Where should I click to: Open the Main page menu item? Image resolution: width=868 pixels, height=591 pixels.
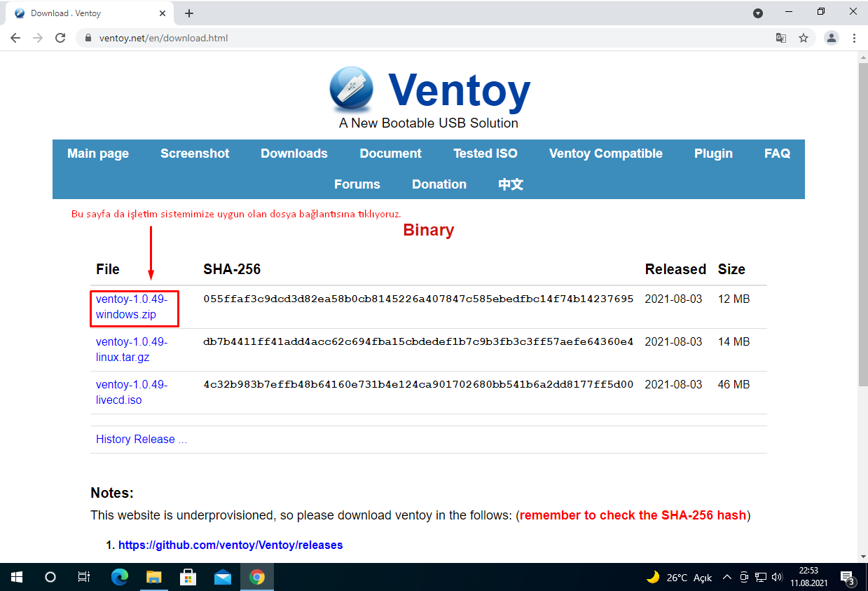pos(98,154)
